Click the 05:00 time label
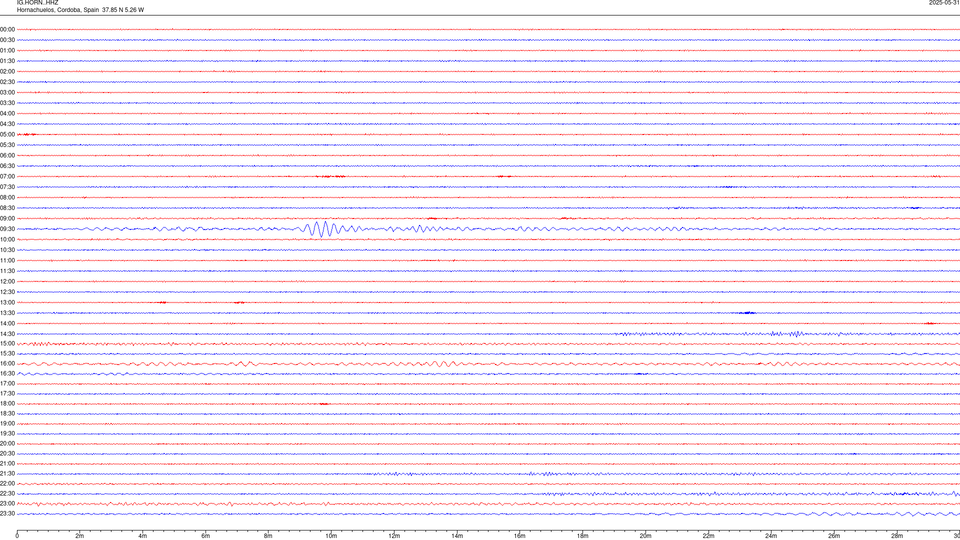 (7, 135)
